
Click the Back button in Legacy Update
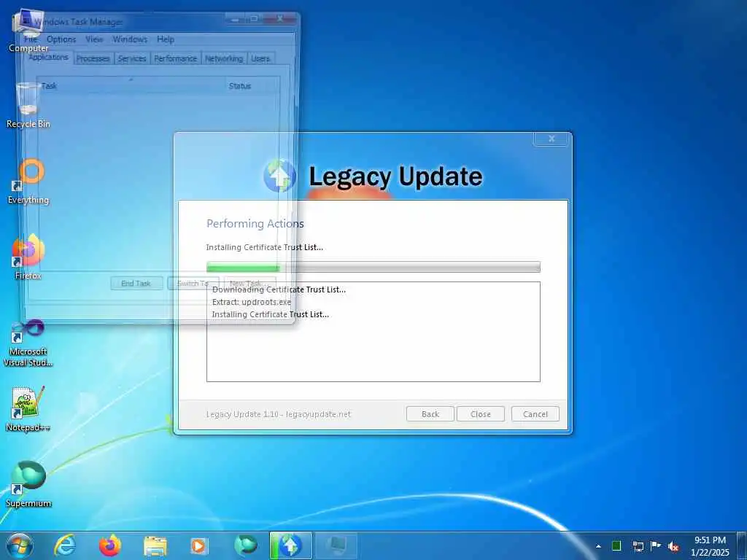[x=430, y=414]
